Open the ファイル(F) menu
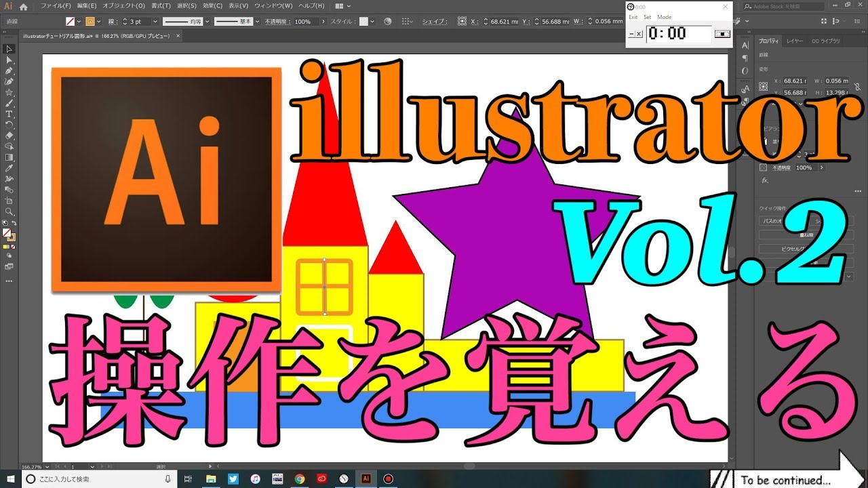868x488 pixels. 55,6
